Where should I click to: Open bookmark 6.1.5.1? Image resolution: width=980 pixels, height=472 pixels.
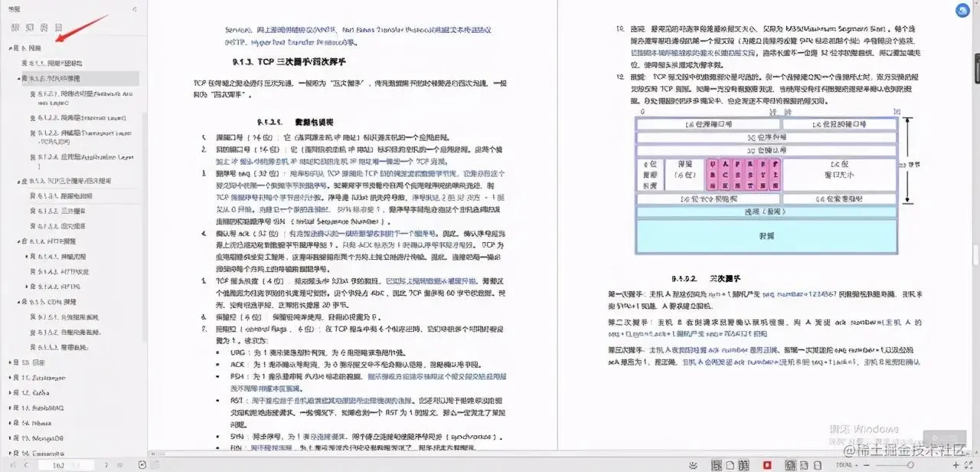pos(64,316)
